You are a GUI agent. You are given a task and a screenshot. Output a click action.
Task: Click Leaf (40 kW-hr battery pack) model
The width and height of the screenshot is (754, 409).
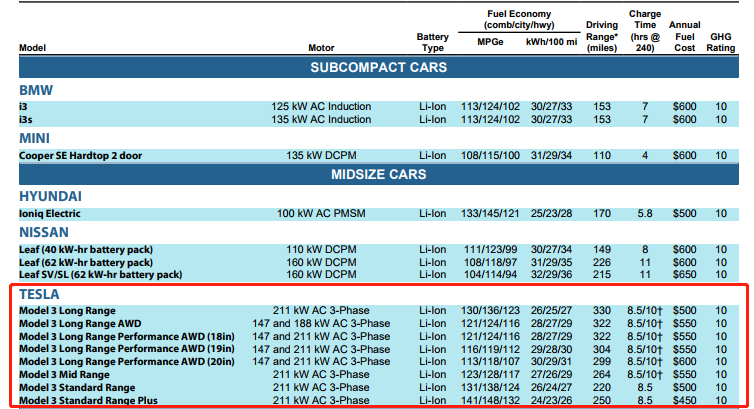86,249
